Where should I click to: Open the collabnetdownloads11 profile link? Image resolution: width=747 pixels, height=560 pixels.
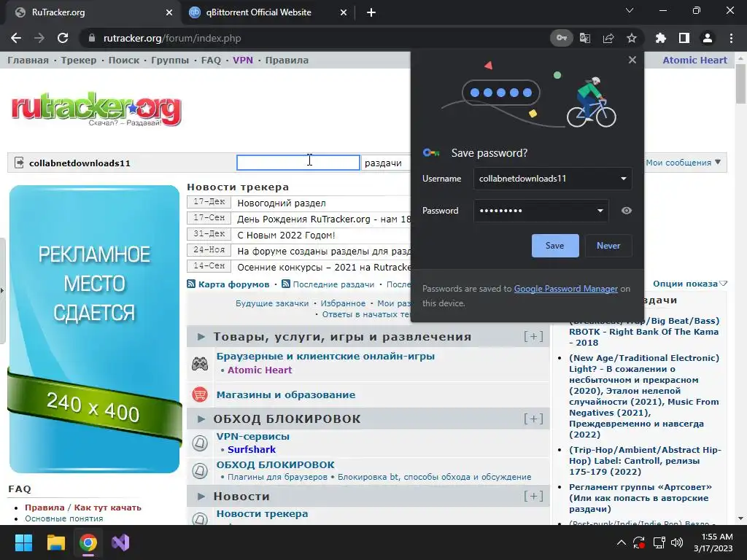pos(80,163)
